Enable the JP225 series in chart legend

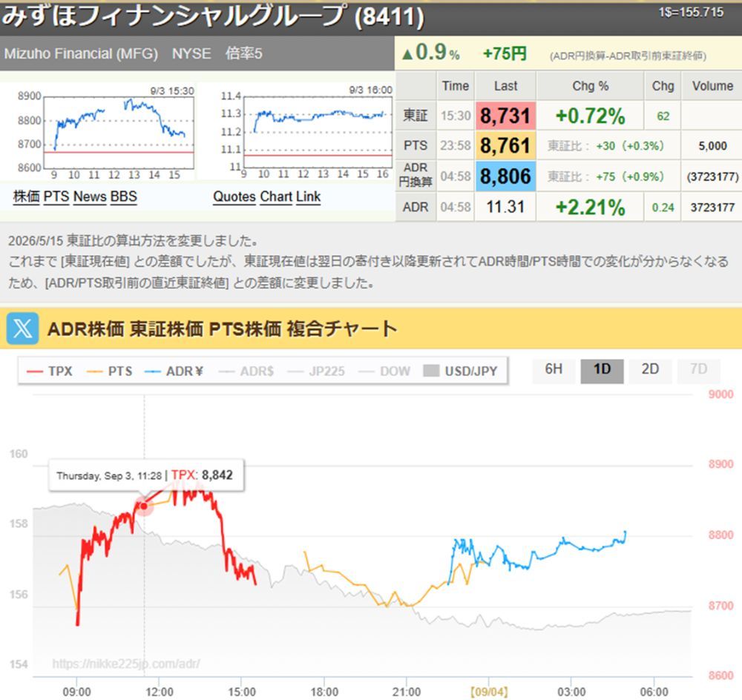coord(316,372)
